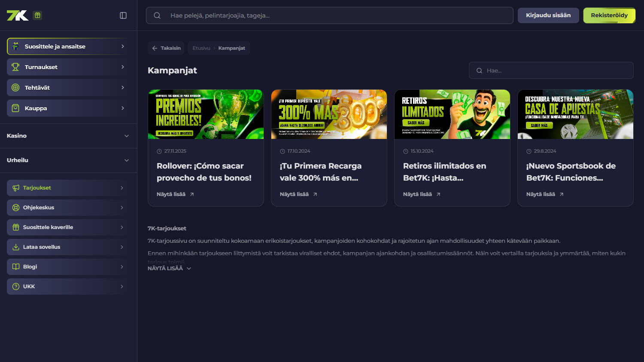644x362 pixels.
Task: Focus the Kampanjat Hae search box
Action: click(x=551, y=70)
